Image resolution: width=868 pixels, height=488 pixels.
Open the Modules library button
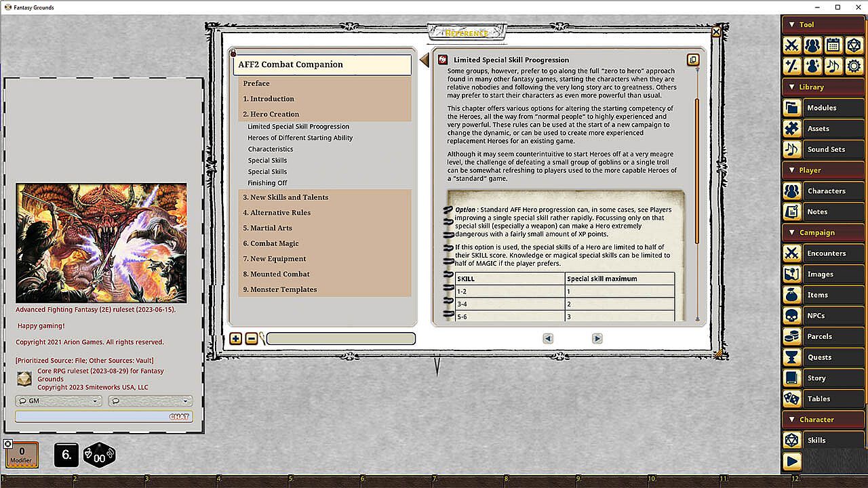[833, 108]
